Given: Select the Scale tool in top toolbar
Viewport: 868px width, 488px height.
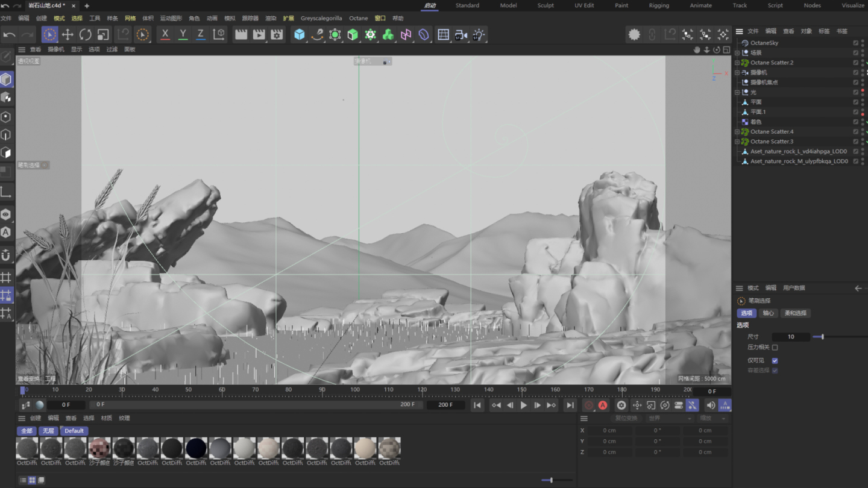Looking at the screenshot, I should 103,34.
